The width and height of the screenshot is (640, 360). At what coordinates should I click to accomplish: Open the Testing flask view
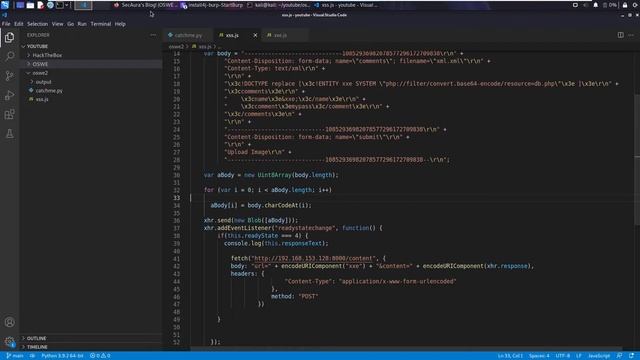coord(9,133)
